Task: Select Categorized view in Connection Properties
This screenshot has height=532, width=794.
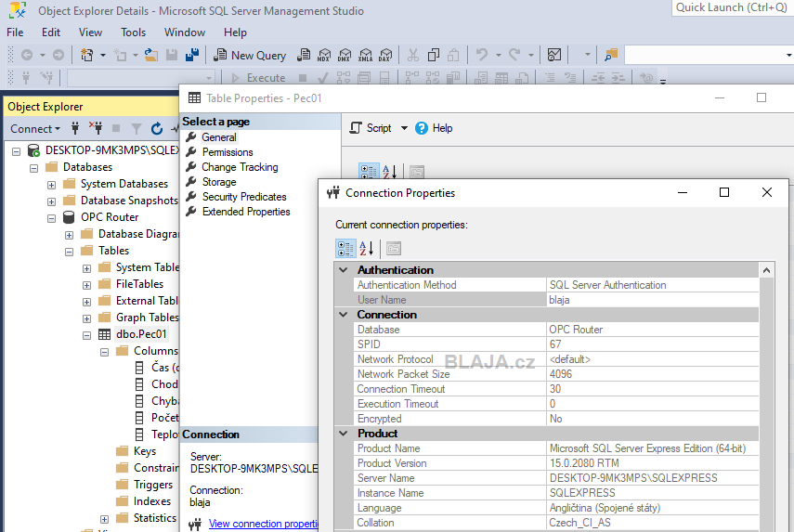Action: tap(345, 249)
